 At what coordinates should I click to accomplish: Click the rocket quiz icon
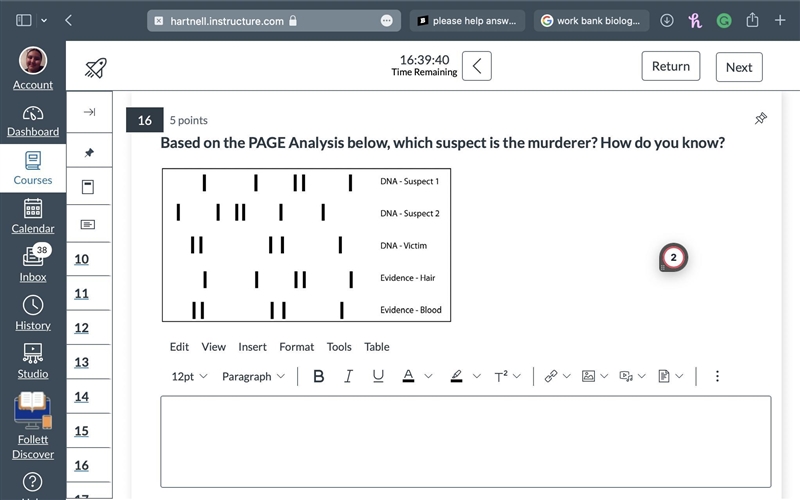[96, 68]
